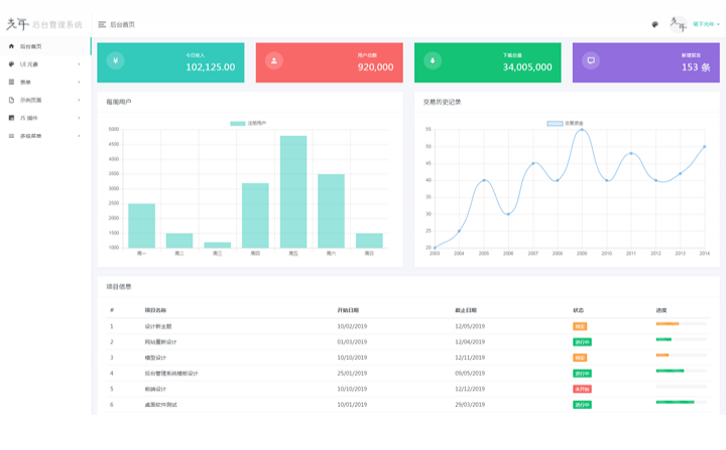Image resolution: width=726 pixels, height=450 pixels.
Task: Click the 102,125.00 income value
Action: [x=210, y=67]
